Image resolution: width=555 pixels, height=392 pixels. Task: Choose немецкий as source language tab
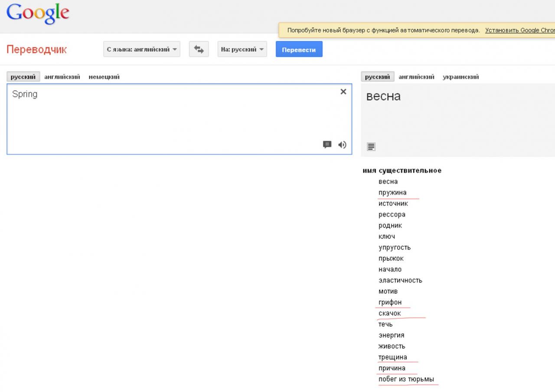pos(104,77)
